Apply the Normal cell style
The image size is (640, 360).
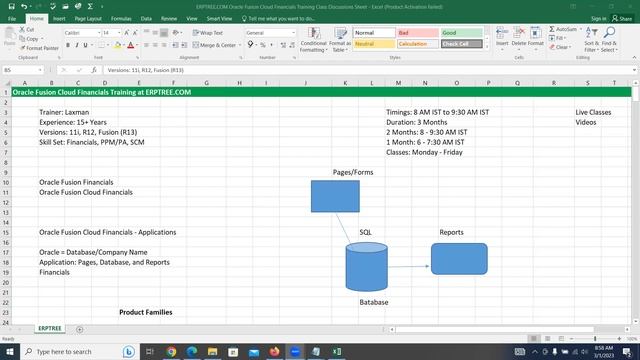click(x=373, y=33)
